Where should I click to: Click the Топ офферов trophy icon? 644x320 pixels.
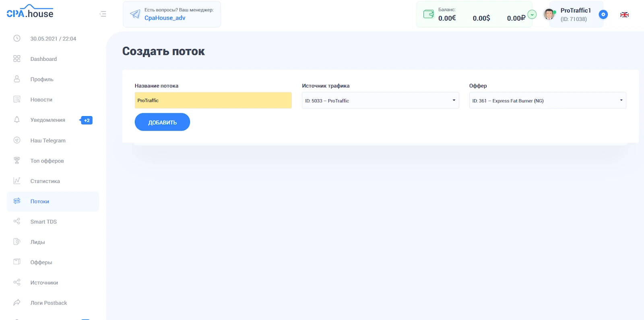coord(17,160)
